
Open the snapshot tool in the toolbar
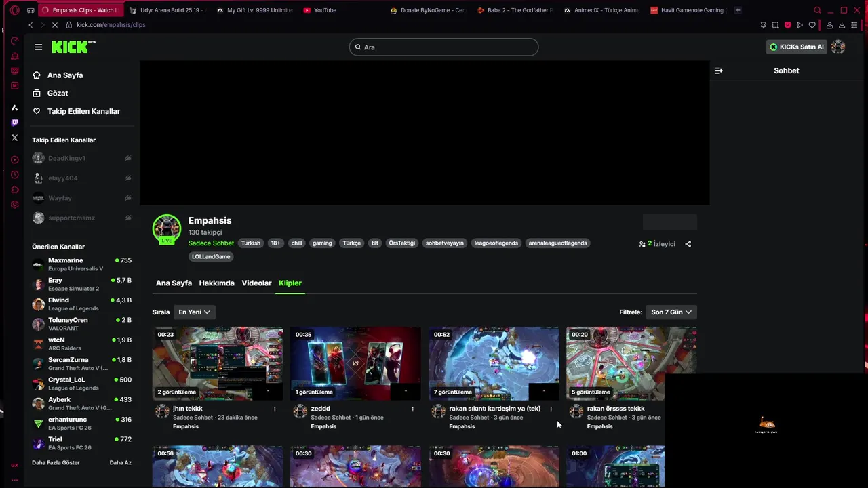point(775,25)
